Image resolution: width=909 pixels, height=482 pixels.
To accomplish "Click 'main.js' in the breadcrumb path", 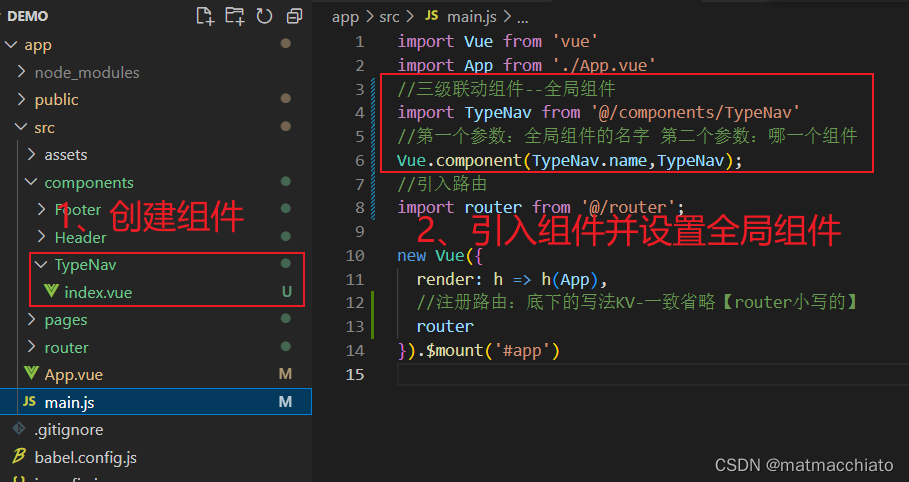I will [x=471, y=17].
